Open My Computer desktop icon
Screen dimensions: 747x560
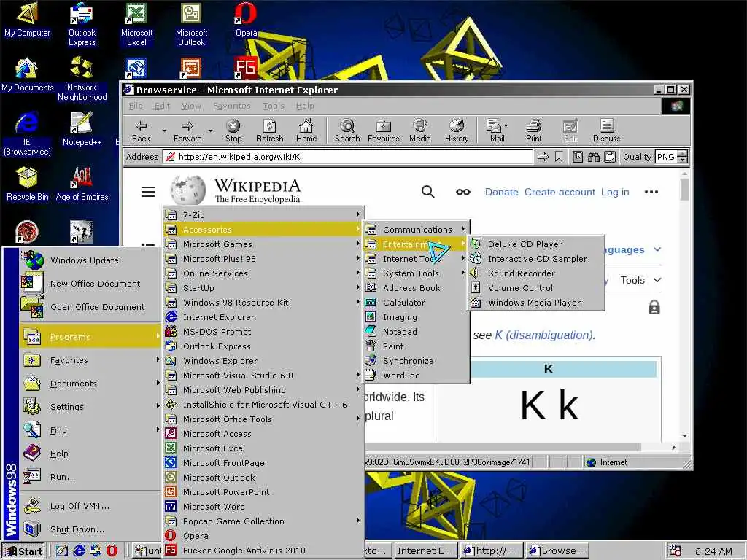tap(27, 20)
